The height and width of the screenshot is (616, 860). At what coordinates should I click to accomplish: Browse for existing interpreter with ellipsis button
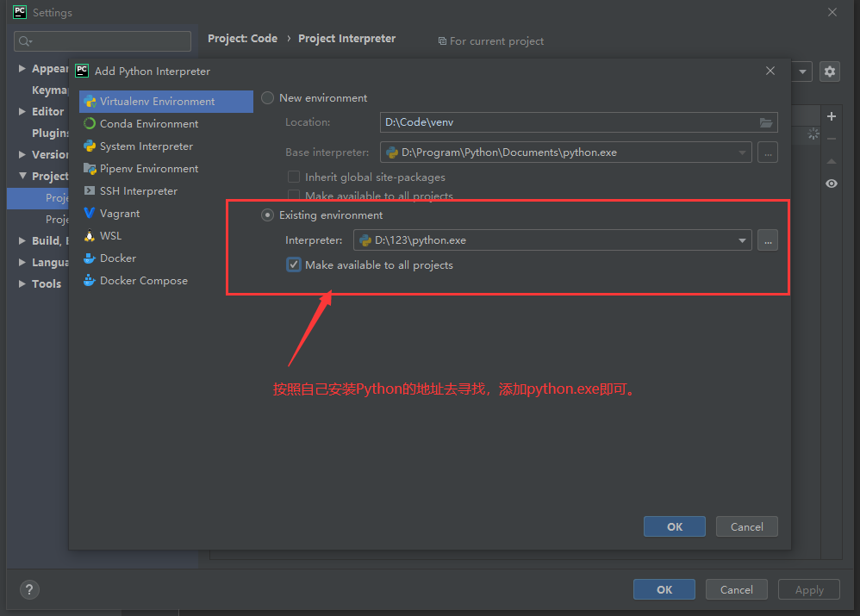coord(768,240)
